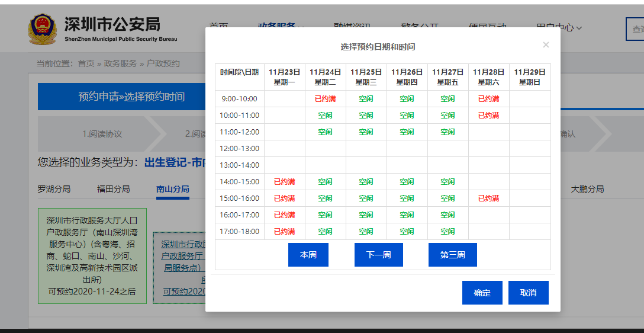Image resolution: width=644 pixels, height=333 pixels.
Task: Show the 第三周 schedule
Action: [452, 255]
